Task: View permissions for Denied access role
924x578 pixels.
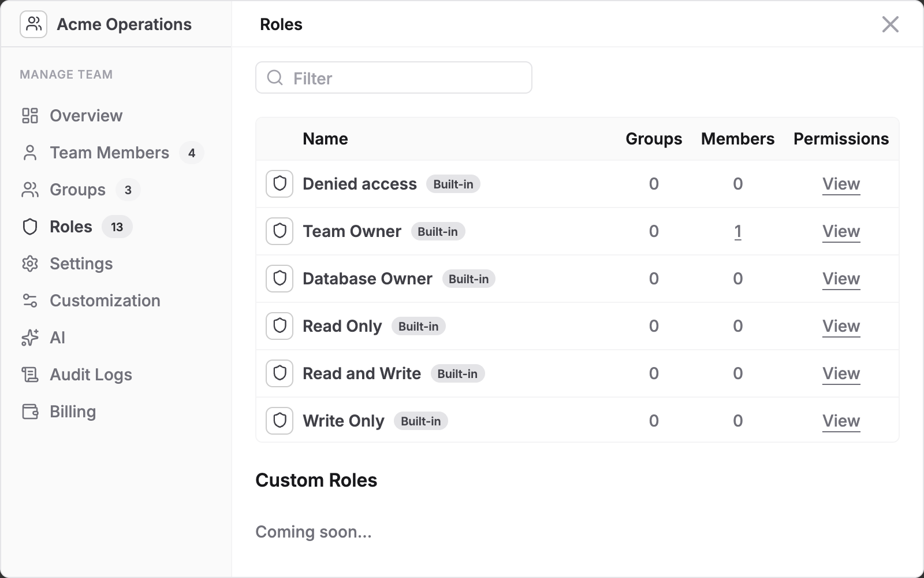Action: 841,184
